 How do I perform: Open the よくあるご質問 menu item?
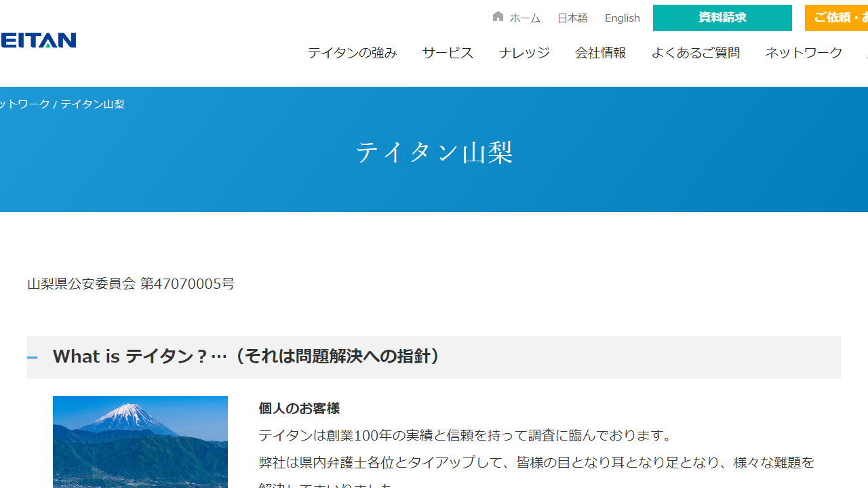695,53
